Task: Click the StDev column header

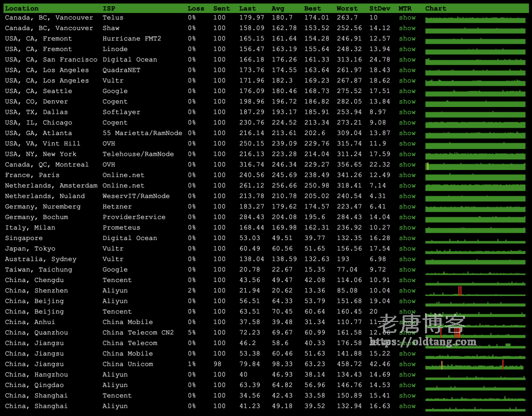Action: (x=379, y=8)
